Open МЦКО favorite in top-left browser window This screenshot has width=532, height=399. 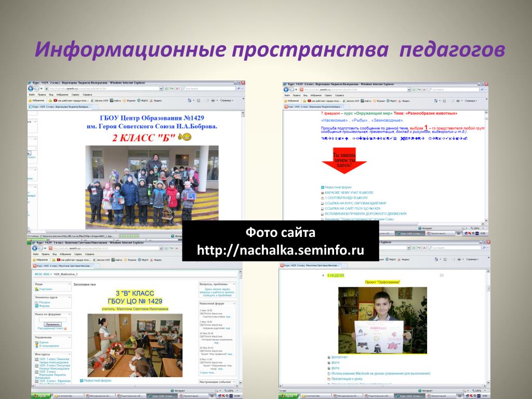coord(143,100)
